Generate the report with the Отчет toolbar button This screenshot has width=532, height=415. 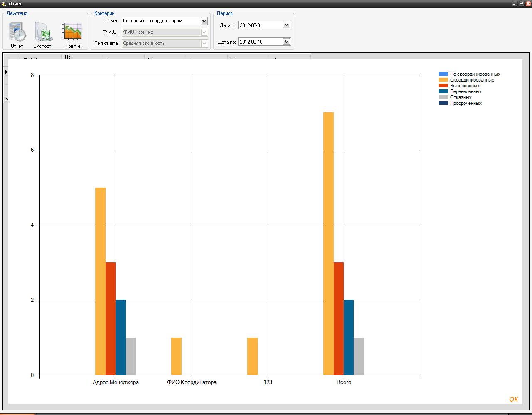17,35
